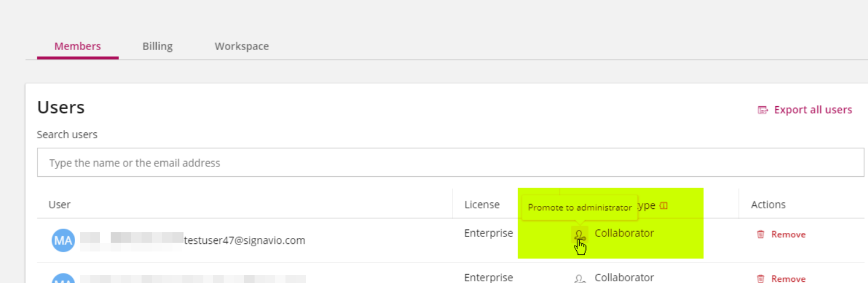Click the MA avatar next to testuser47

tap(63, 240)
